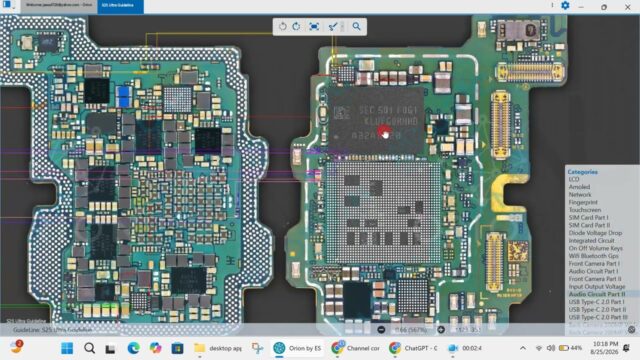This screenshot has width=640, height=360.
Task: Click the SEC memory chip on board
Action: [376, 121]
